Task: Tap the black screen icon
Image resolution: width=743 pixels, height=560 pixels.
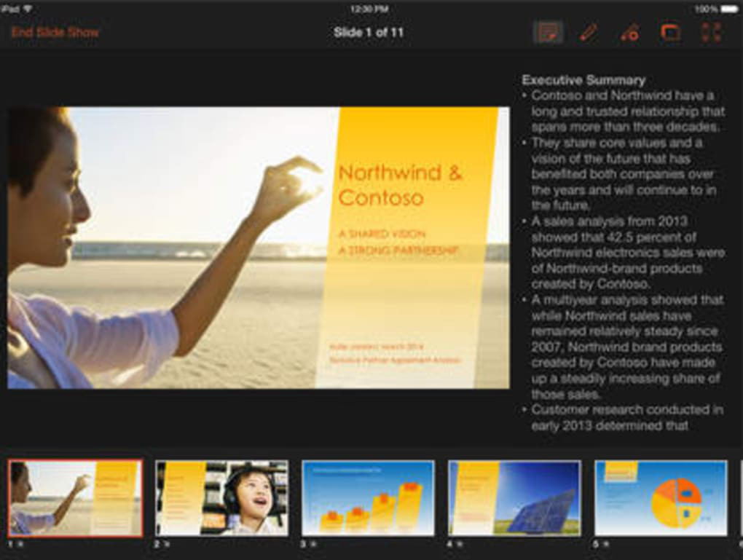Action: (x=670, y=33)
